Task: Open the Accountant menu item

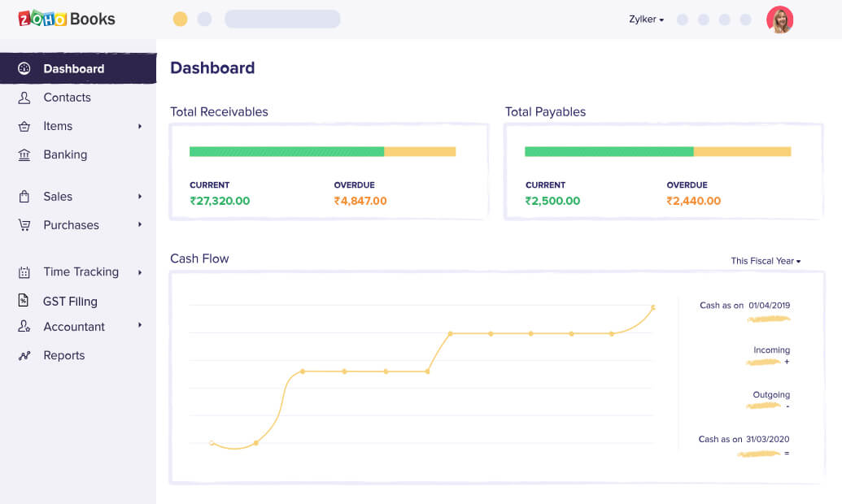Action: pos(74,327)
